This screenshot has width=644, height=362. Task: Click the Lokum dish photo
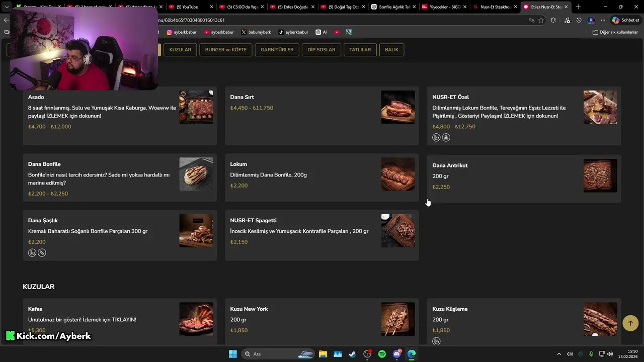click(x=398, y=174)
